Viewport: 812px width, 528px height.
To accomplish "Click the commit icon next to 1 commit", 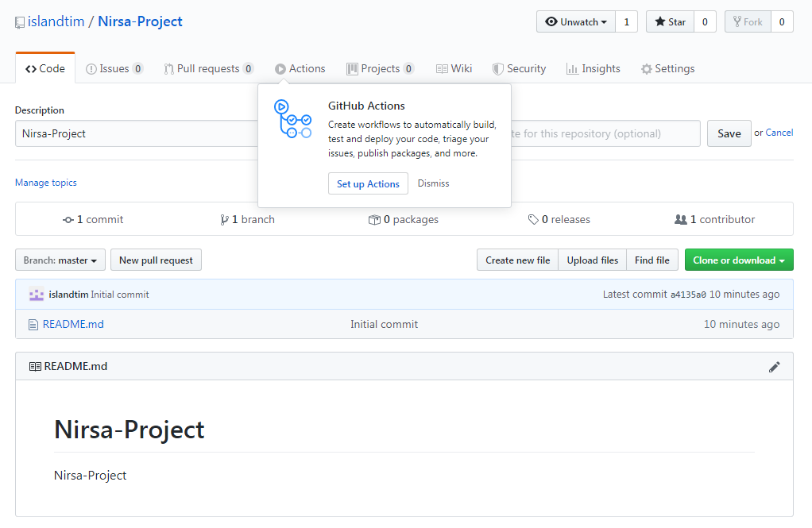I will [68, 220].
